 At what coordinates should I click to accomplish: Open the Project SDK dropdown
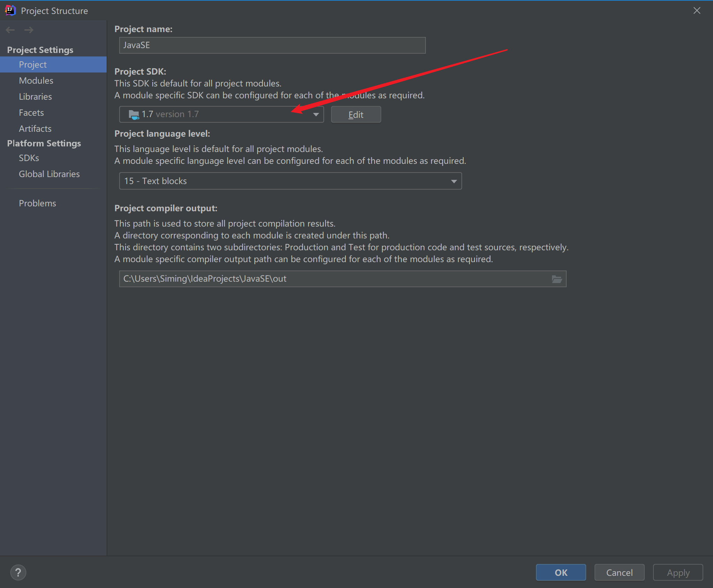pyautogui.click(x=316, y=114)
